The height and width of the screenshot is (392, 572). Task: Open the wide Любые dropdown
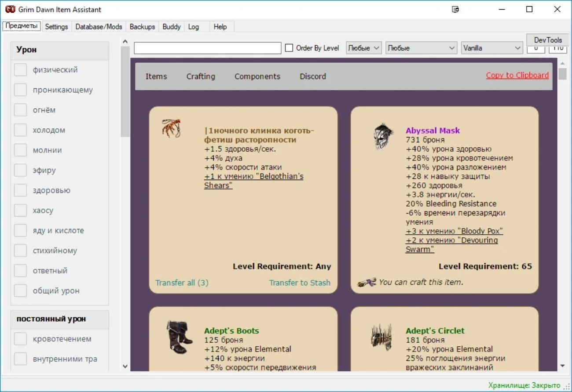422,48
